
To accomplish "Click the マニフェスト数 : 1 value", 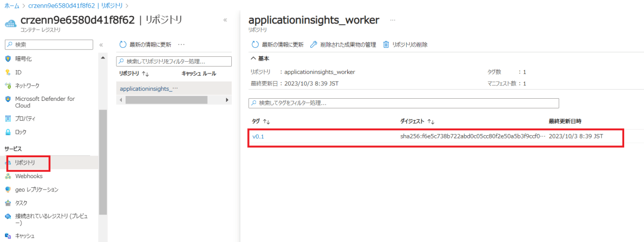I will (x=524, y=83).
